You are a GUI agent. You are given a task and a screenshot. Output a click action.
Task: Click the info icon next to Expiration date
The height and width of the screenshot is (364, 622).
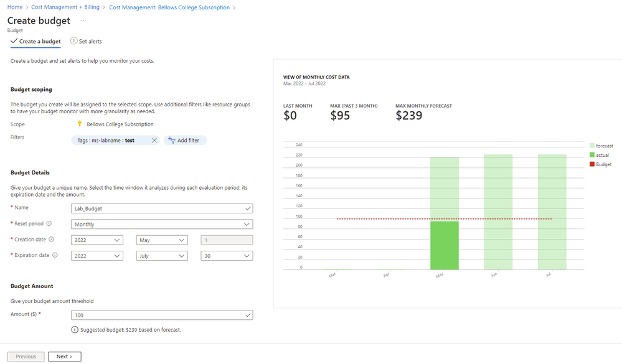point(55,255)
